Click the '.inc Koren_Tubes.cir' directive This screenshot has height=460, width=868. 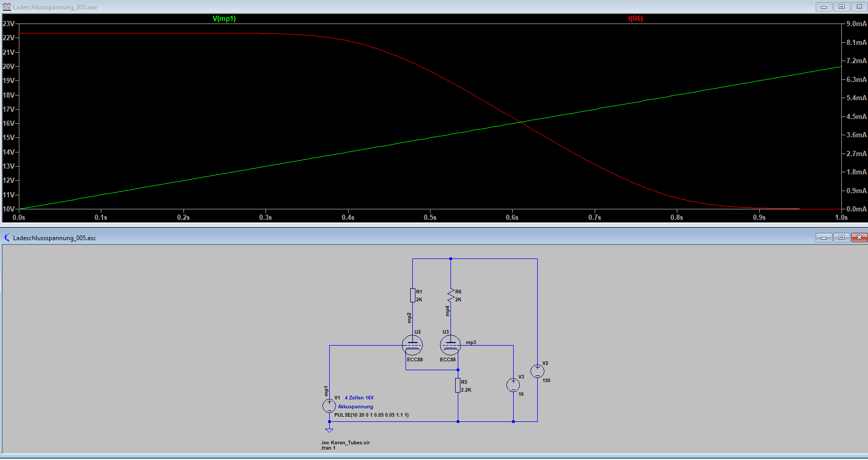click(x=345, y=442)
